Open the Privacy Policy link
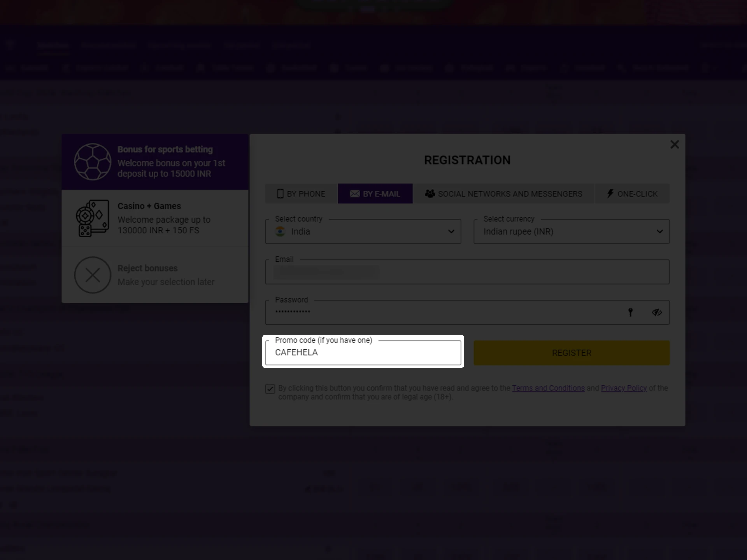 pyautogui.click(x=624, y=388)
